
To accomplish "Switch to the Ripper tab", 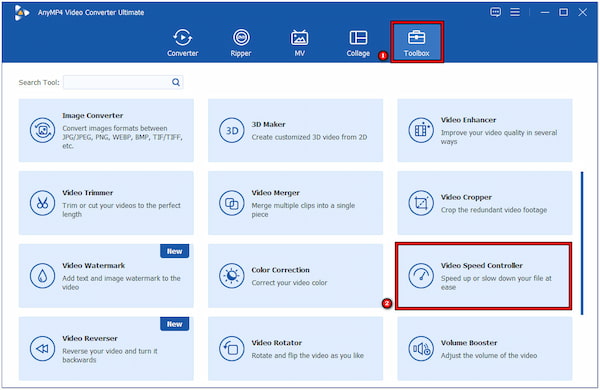I will coord(241,43).
